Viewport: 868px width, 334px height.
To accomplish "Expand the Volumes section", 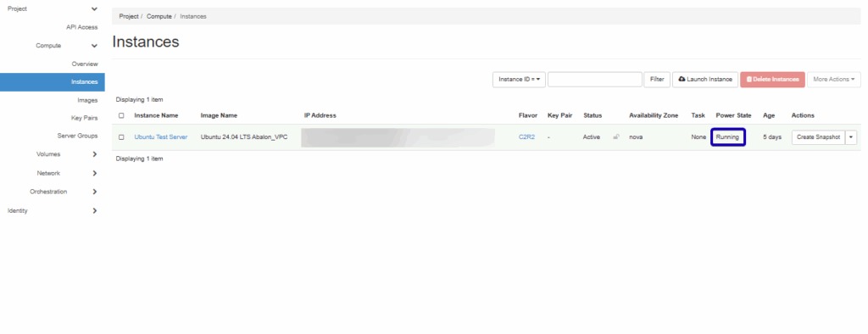I will point(95,154).
